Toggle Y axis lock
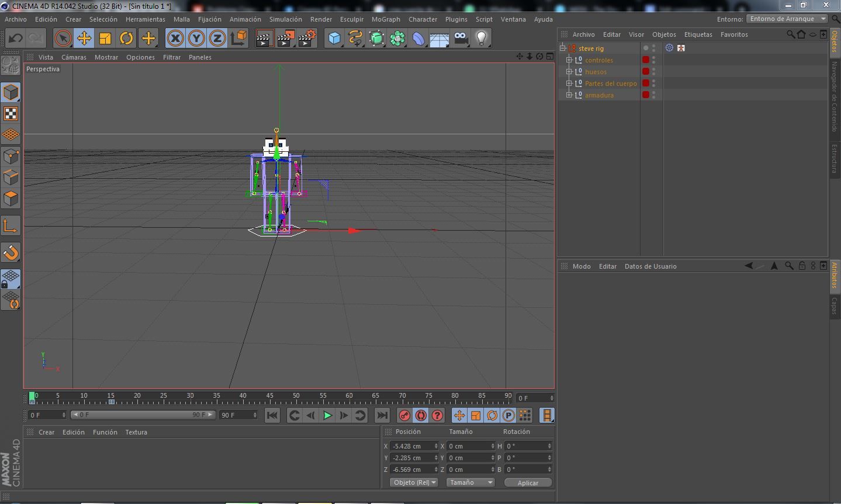This screenshot has width=841, height=504. pos(196,39)
